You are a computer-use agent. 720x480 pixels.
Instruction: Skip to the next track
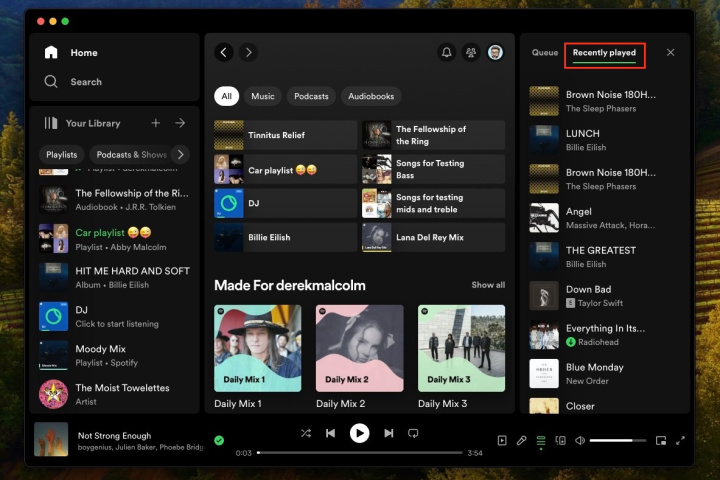388,433
